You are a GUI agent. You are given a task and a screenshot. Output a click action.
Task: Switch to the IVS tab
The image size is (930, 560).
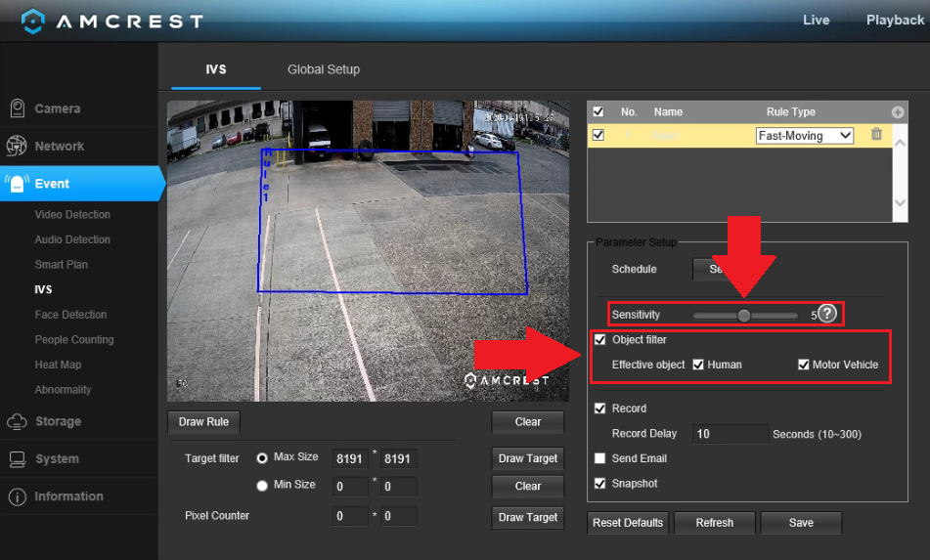pos(216,69)
